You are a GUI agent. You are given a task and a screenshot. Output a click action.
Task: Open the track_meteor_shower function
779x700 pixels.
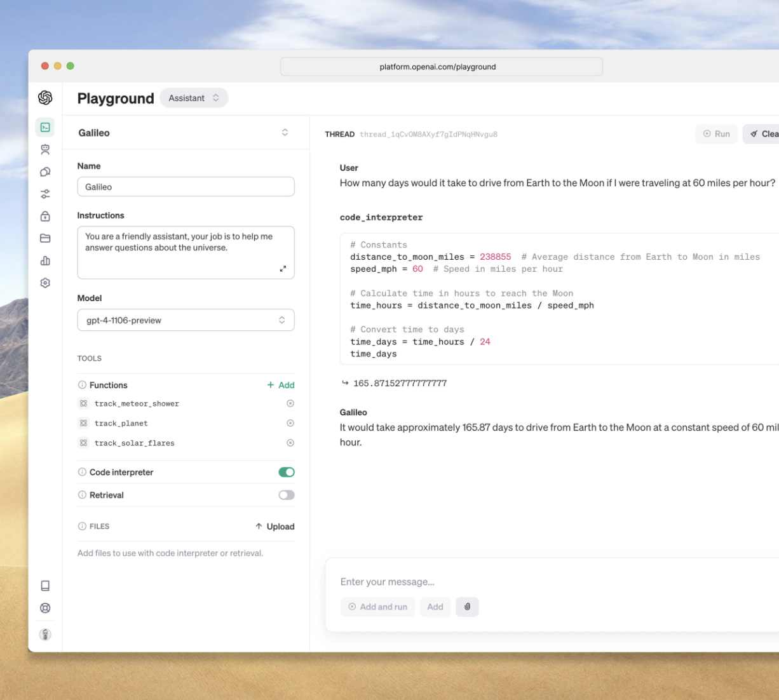(137, 404)
